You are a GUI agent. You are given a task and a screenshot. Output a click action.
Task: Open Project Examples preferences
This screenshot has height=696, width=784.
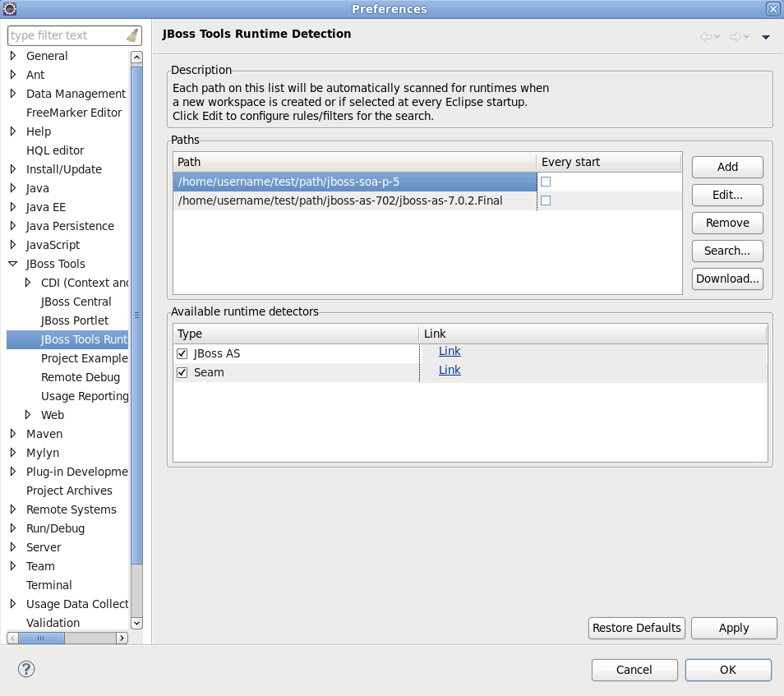(x=85, y=358)
